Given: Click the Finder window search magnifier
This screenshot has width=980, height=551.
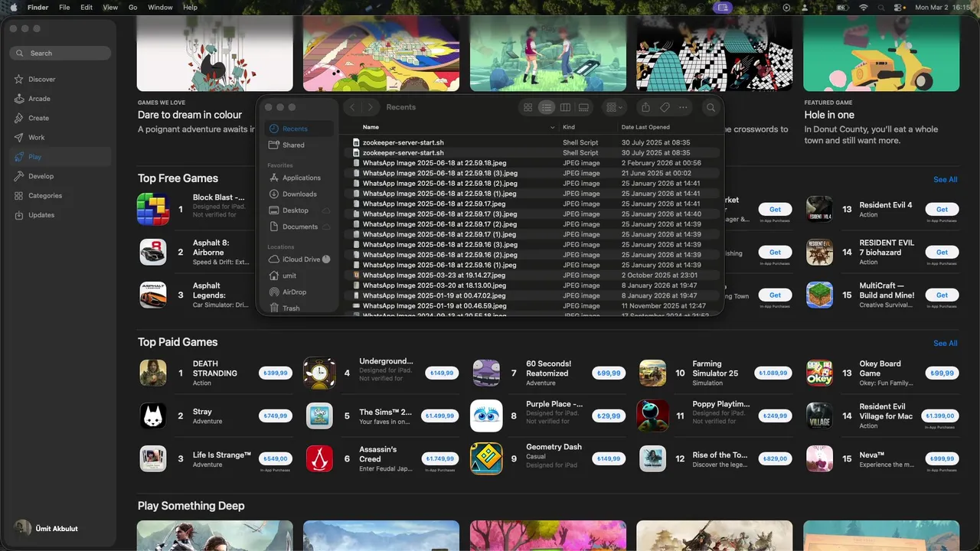Looking at the screenshot, I should coord(710,108).
